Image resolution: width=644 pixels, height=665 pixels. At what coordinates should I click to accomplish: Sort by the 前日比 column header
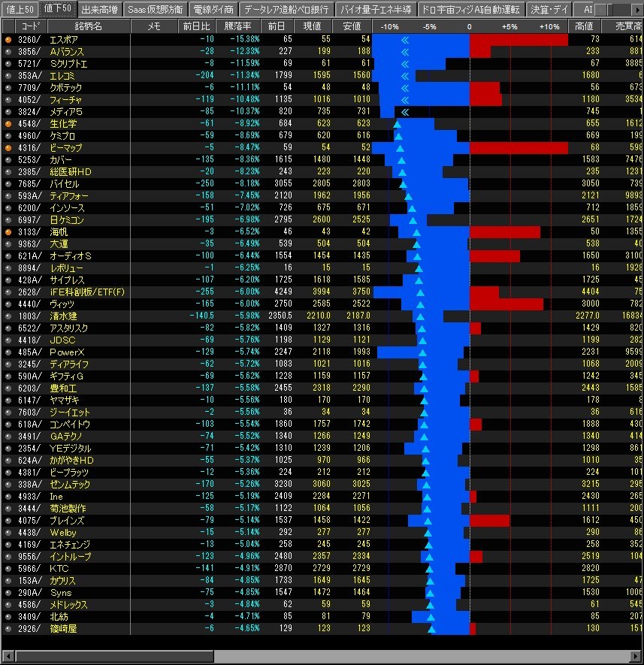[x=196, y=26]
